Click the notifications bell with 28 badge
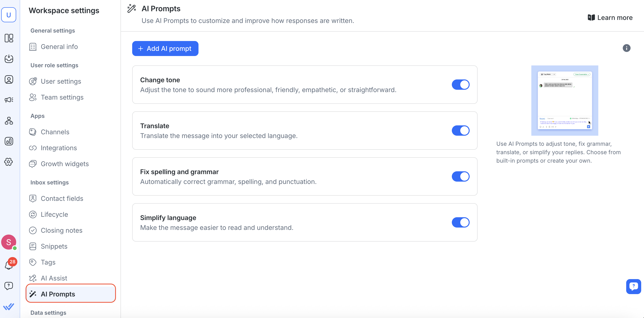Image resolution: width=644 pixels, height=318 pixels. click(9, 265)
